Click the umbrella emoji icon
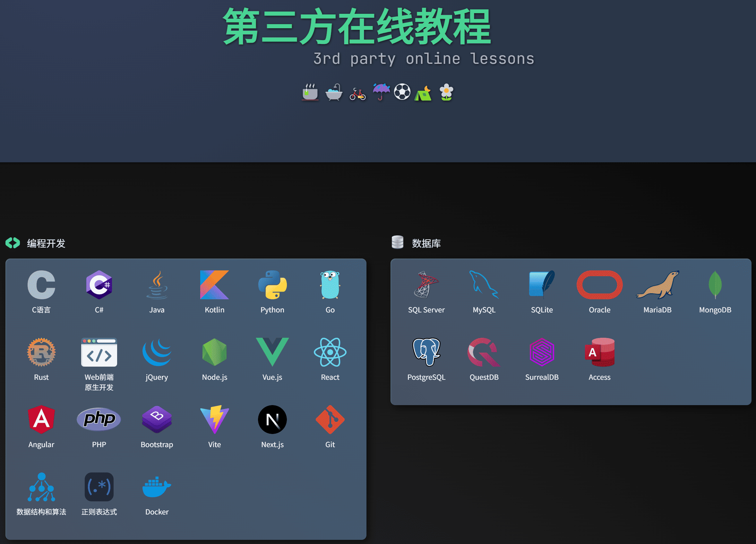The width and height of the screenshot is (756, 544). 381,92
